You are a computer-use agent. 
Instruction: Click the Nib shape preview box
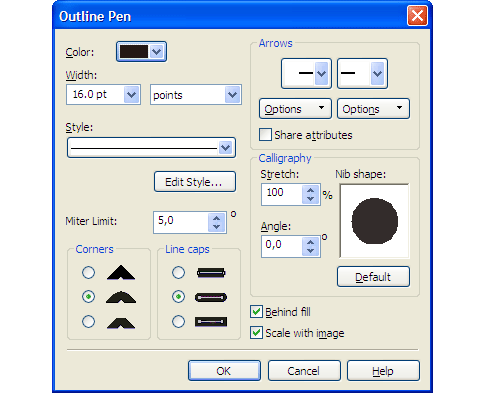(374, 221)
